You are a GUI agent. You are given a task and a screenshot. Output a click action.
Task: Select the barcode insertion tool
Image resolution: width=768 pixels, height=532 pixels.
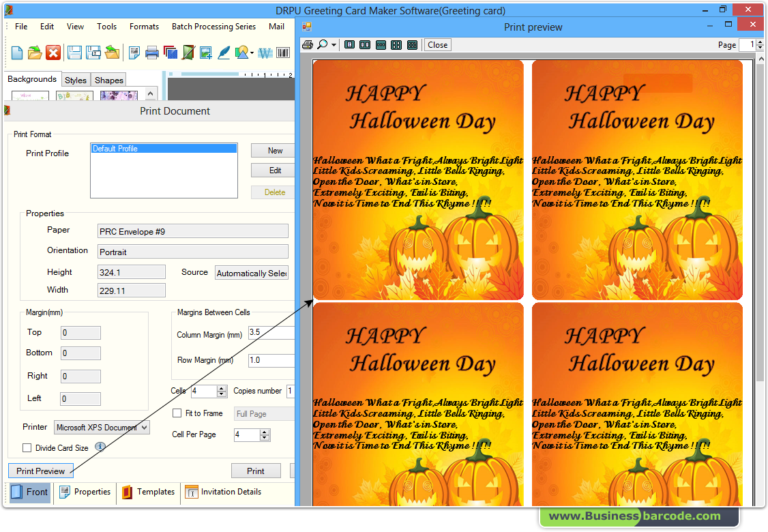(x=282, y=53)
